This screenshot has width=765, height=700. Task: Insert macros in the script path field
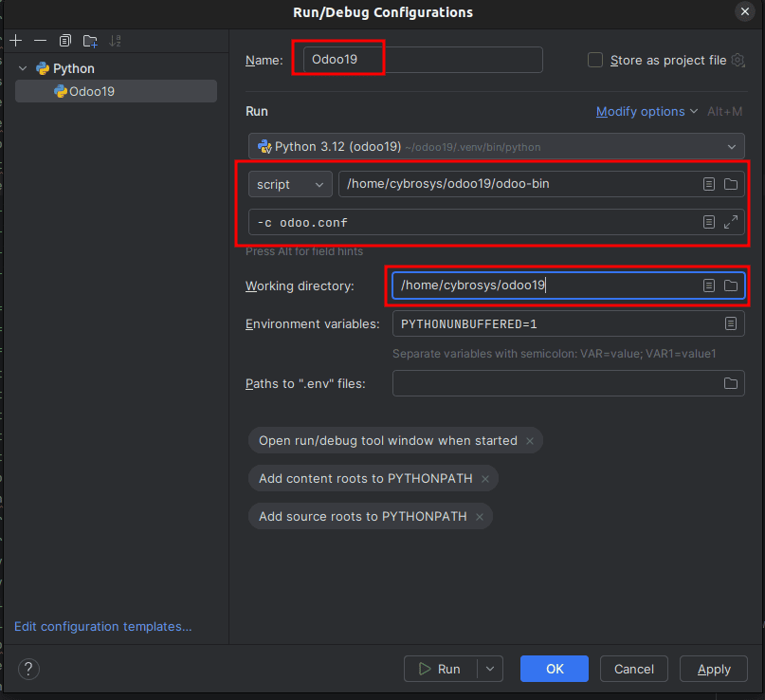pos(709,184)
